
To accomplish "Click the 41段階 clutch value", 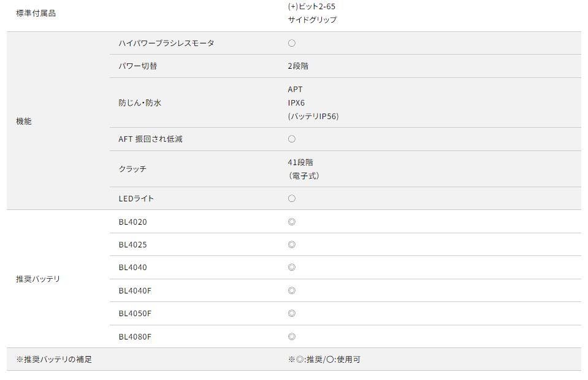I will point(300,162).
